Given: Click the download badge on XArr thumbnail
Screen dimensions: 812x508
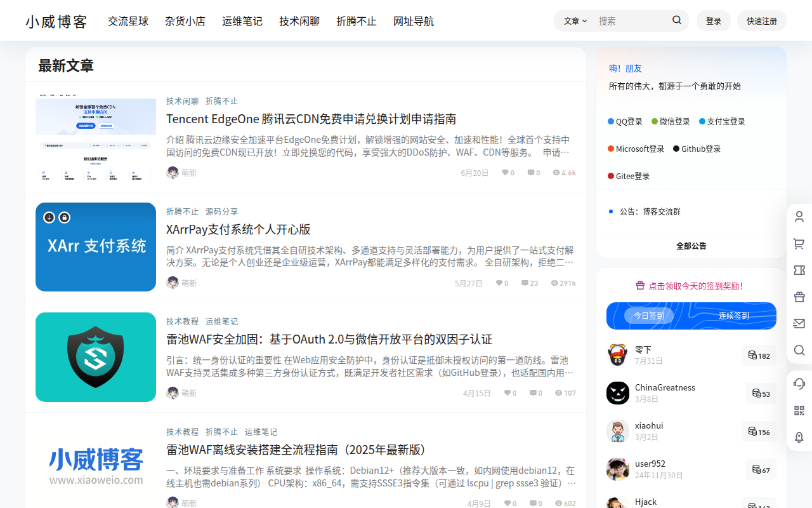Looking at the screenshot, I should click(x=49, y=217).
